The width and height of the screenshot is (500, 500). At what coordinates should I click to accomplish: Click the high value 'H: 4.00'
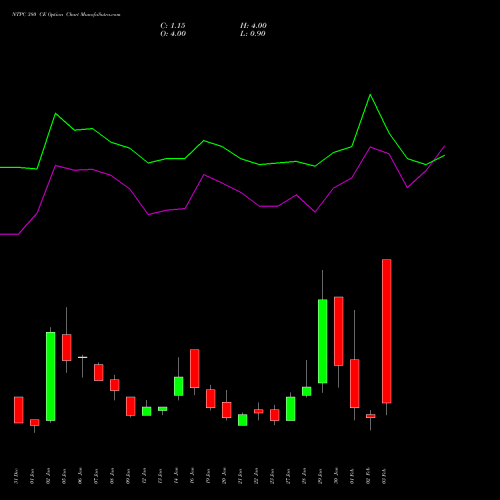click(253, 26)
